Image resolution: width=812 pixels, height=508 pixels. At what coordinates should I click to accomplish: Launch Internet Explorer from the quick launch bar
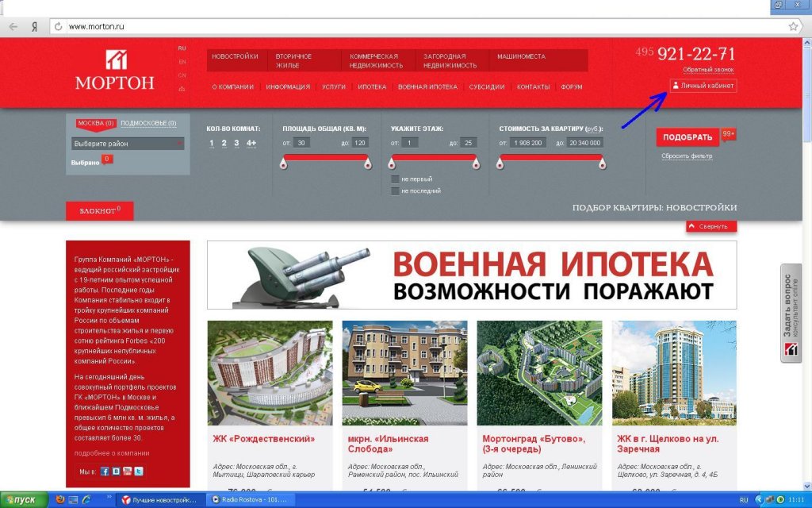(x=86, y=500)
